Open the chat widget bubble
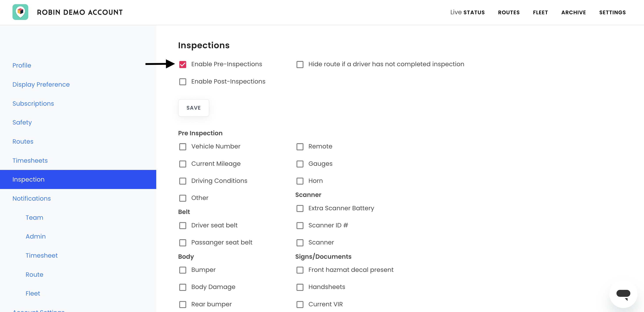Viewport: 644px width, 312px height. [x=623, y=294]
